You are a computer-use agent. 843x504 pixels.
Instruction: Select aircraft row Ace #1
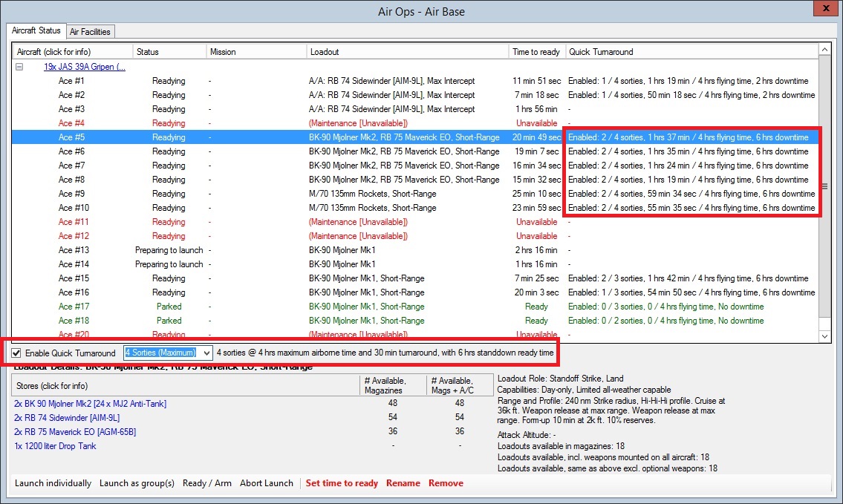[415, 81]
